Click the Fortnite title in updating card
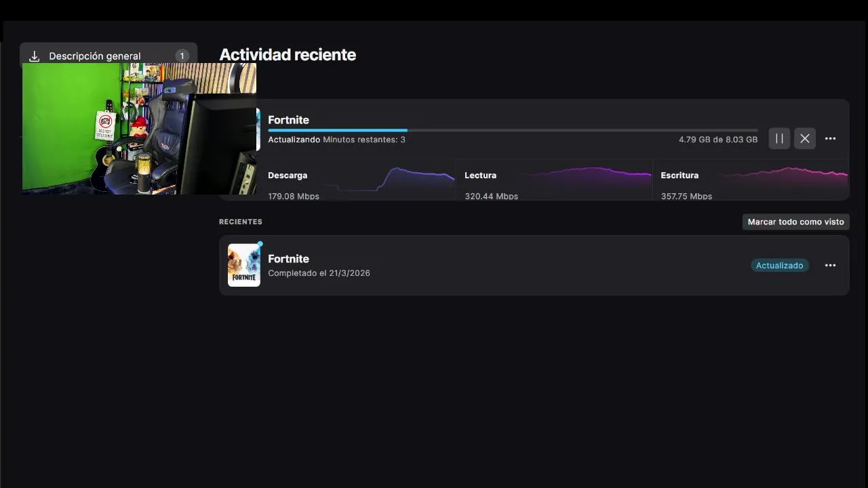The width and height of the screenshot is (868, 488). click(288, 120)
